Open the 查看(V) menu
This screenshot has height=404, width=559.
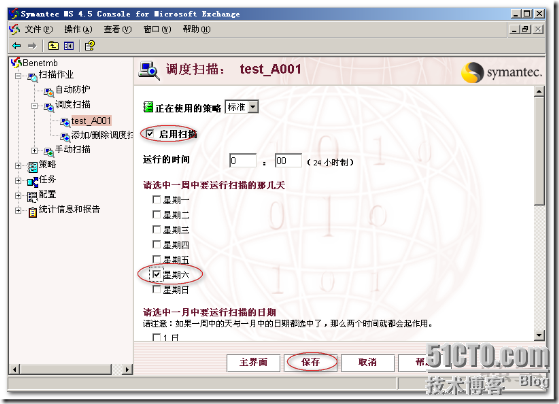(x=118, y=29)
